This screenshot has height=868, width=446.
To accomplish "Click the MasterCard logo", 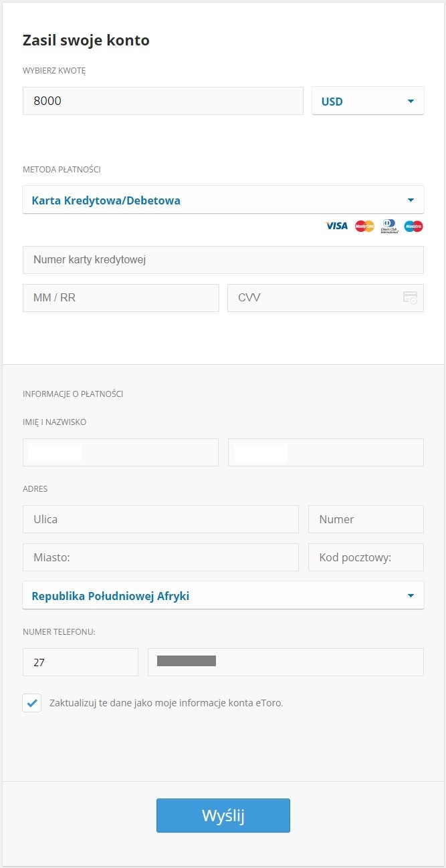I will click(364, 226).
